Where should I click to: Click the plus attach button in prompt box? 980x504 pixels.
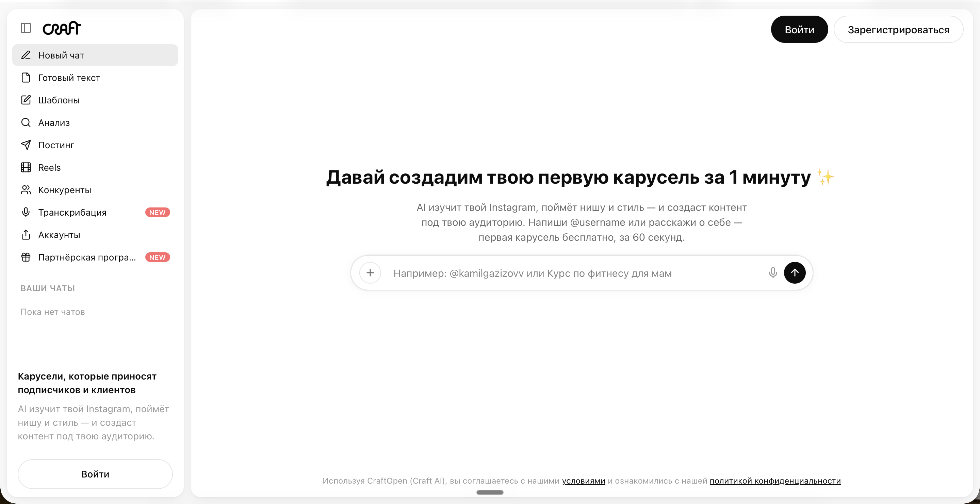(370, 273)
